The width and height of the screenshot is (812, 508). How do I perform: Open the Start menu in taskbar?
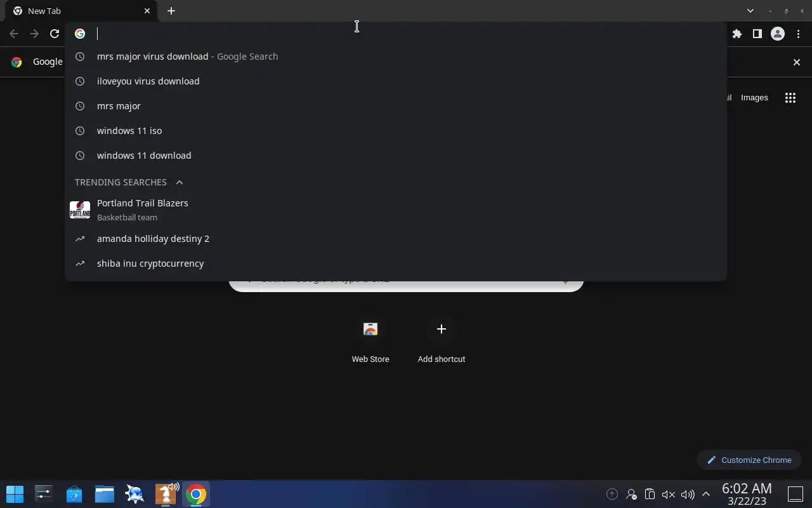tap(15, 493)
